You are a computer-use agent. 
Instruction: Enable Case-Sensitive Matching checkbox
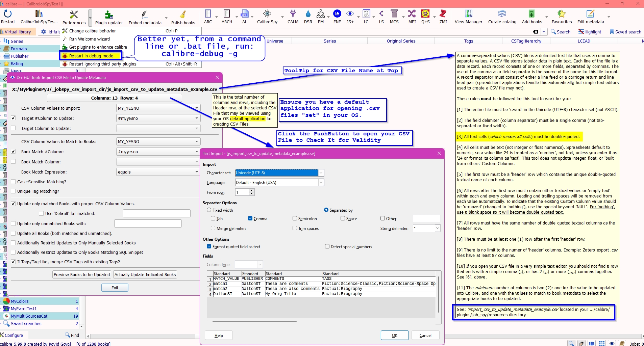(x=13, y=182)
